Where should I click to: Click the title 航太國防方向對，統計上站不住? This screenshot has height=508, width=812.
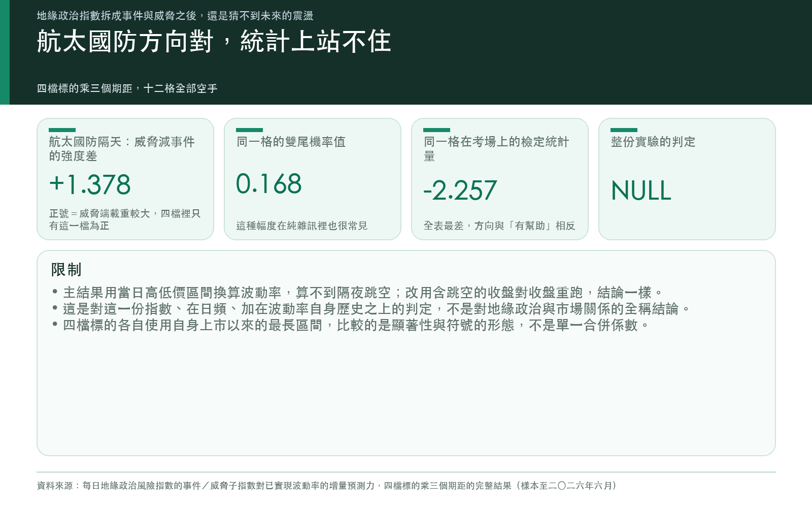point(214,42)
